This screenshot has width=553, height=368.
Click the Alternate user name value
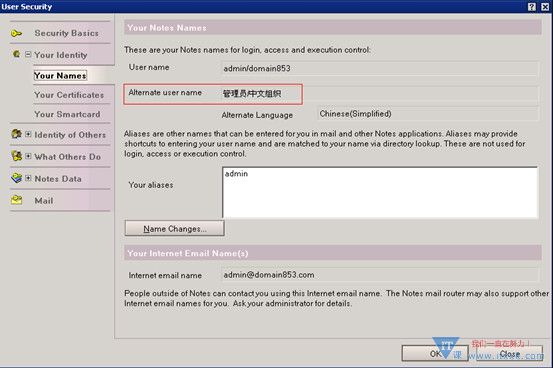coord(252,93)
